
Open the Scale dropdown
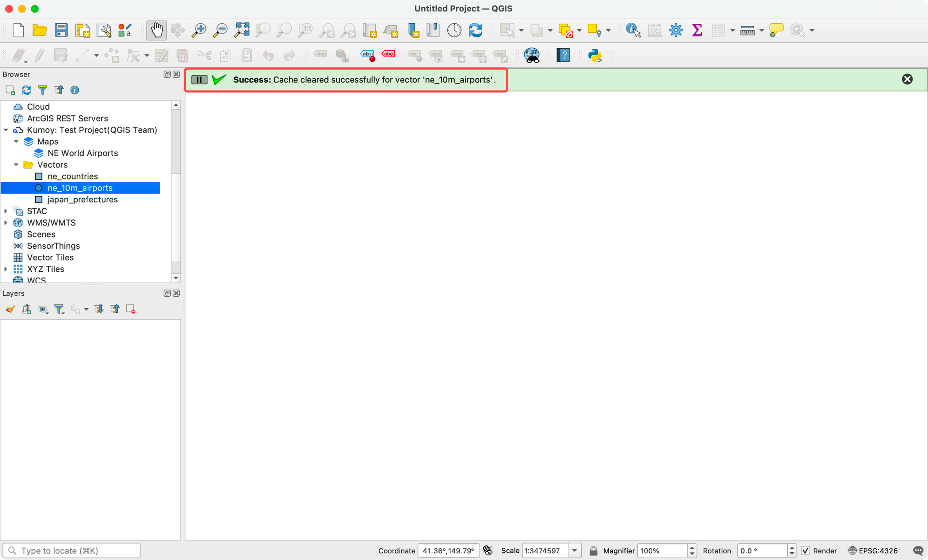point(575,551)
